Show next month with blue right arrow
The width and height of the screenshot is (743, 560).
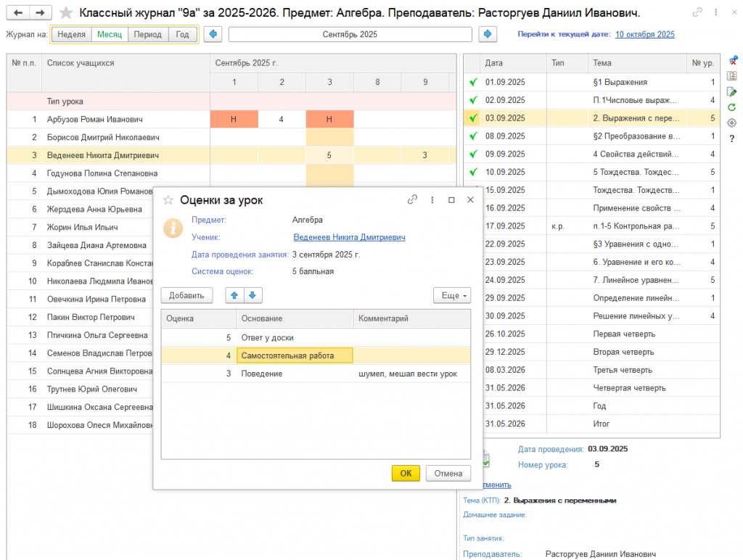coord(488,34)
